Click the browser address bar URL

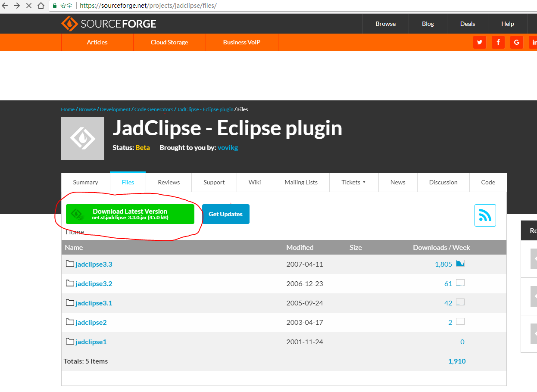click(x=148, y=6)
